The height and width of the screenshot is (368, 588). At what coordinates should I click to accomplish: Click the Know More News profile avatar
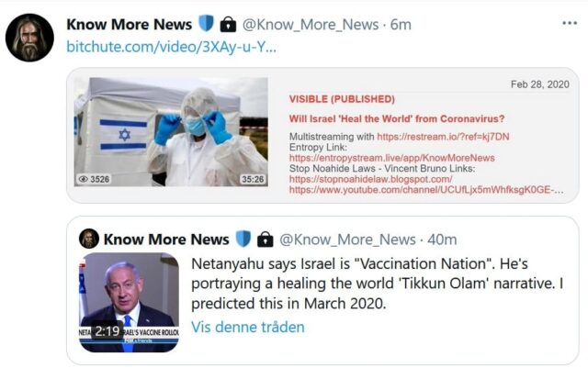coord(29,38)
